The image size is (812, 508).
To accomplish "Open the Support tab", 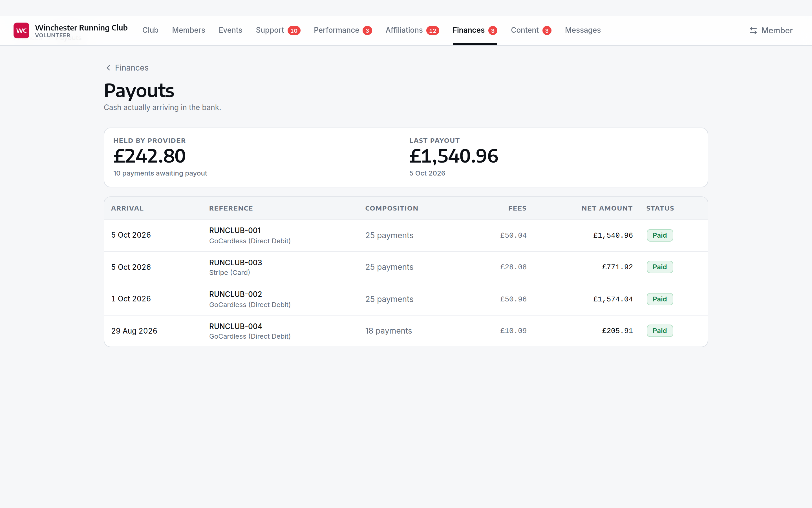I will pyautogui.click(x=270, y=30).
